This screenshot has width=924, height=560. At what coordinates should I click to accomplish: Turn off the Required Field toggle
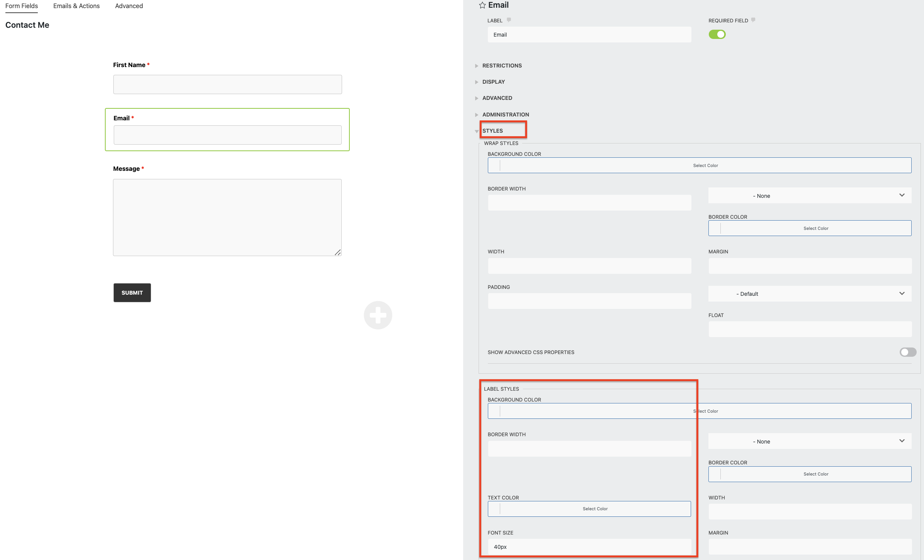[717, 35]
